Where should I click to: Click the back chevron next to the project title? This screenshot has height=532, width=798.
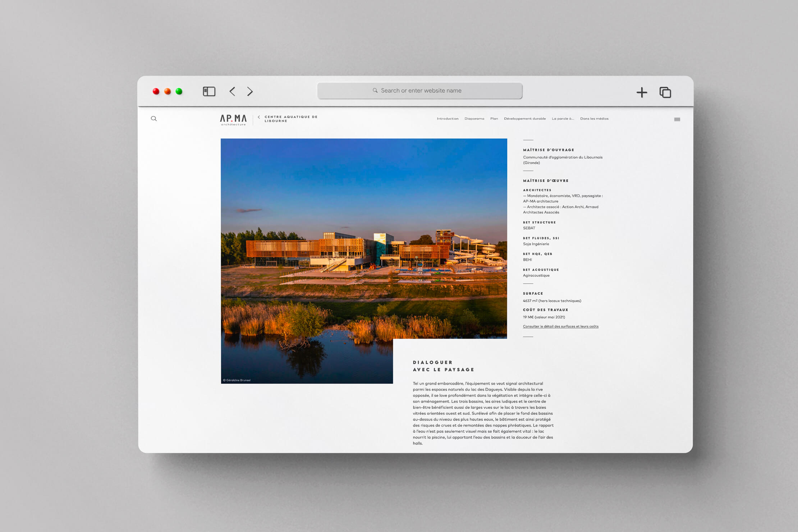coord(258,117)
